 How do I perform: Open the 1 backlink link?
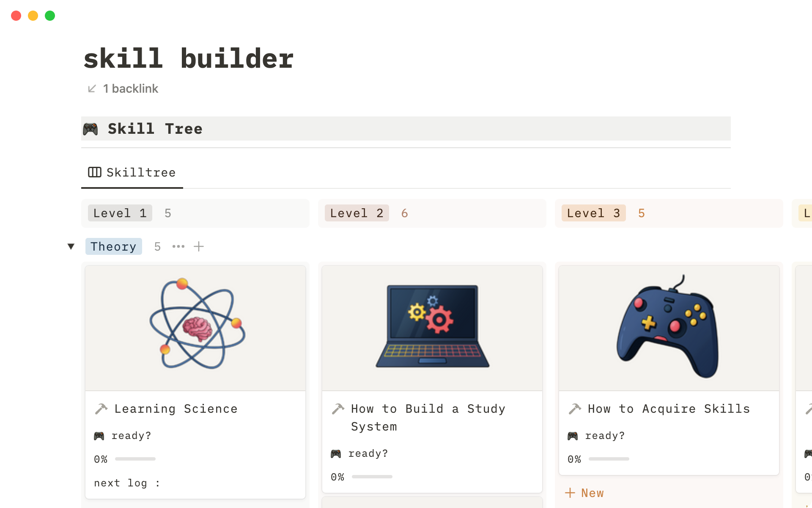[130, 88]
